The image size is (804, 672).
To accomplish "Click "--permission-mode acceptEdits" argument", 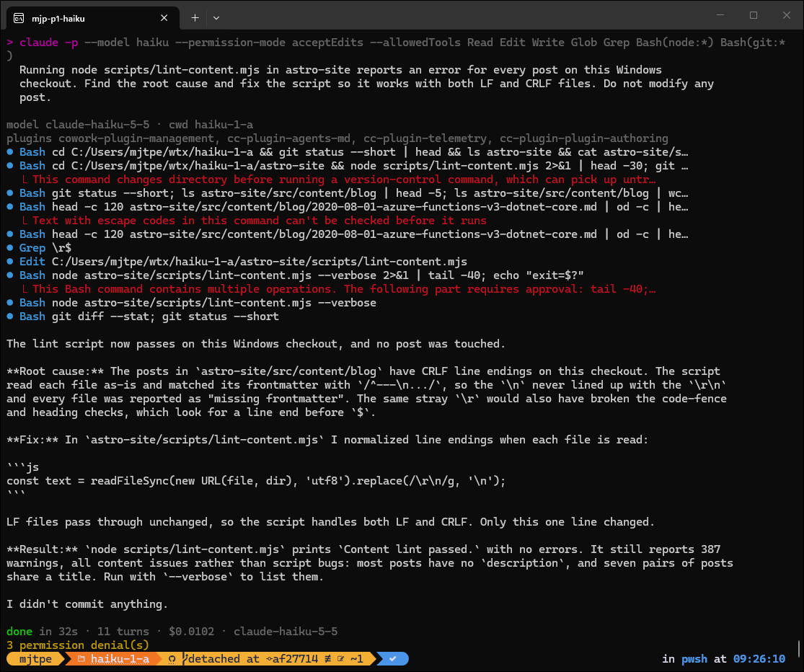I will (269, 42).
